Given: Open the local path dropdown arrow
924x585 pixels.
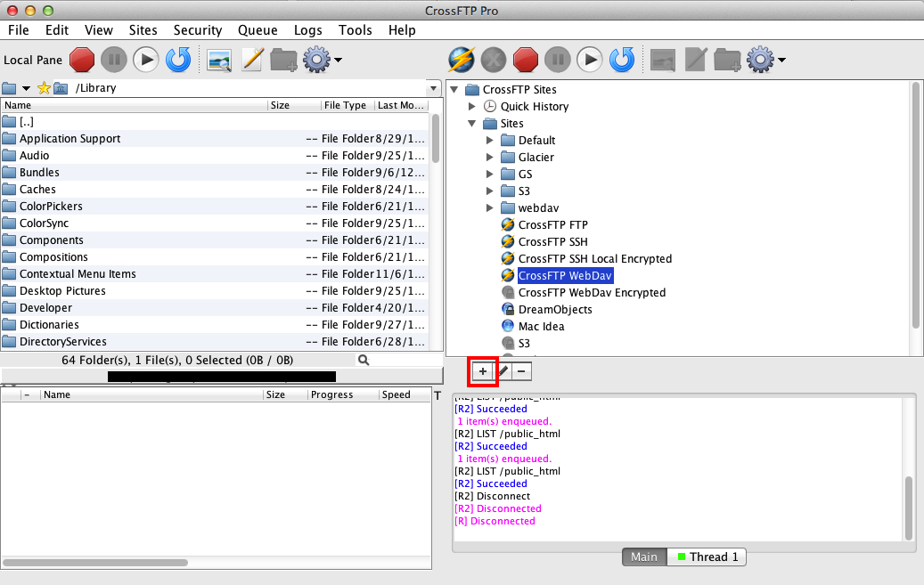Looking at the screenshot, I should point(434,88).
